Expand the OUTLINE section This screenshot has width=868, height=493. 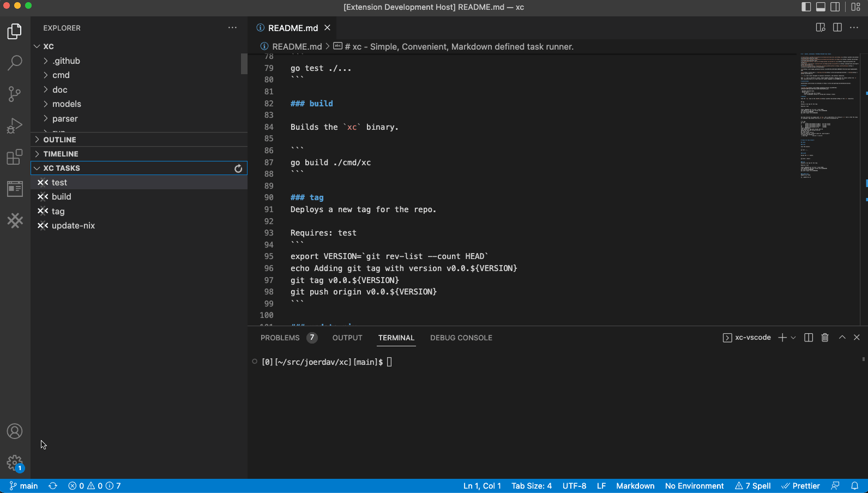click(59, 140)
